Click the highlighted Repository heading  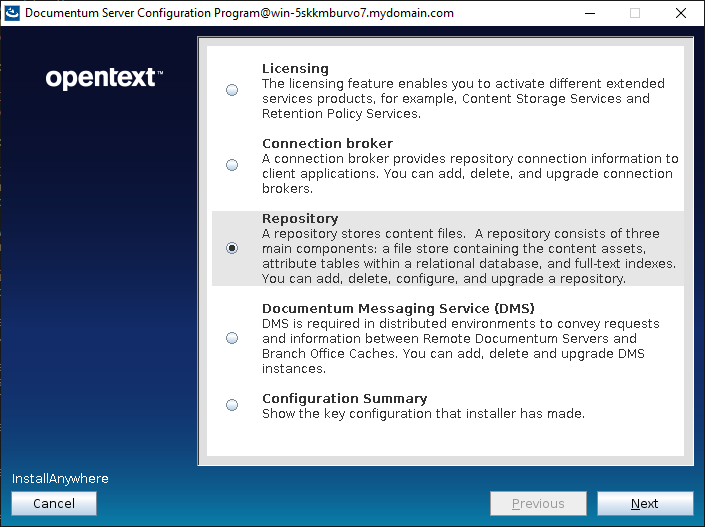click(x=300, y=219)
